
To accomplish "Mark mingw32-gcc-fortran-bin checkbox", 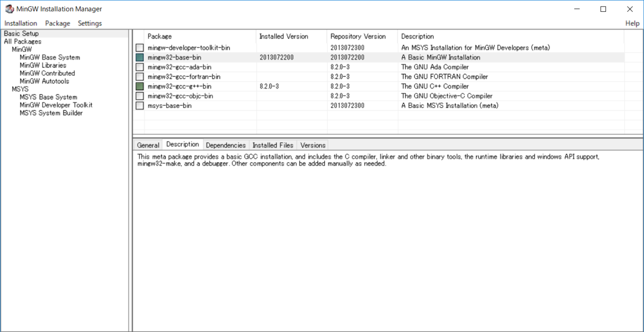I will pos(140,77).
